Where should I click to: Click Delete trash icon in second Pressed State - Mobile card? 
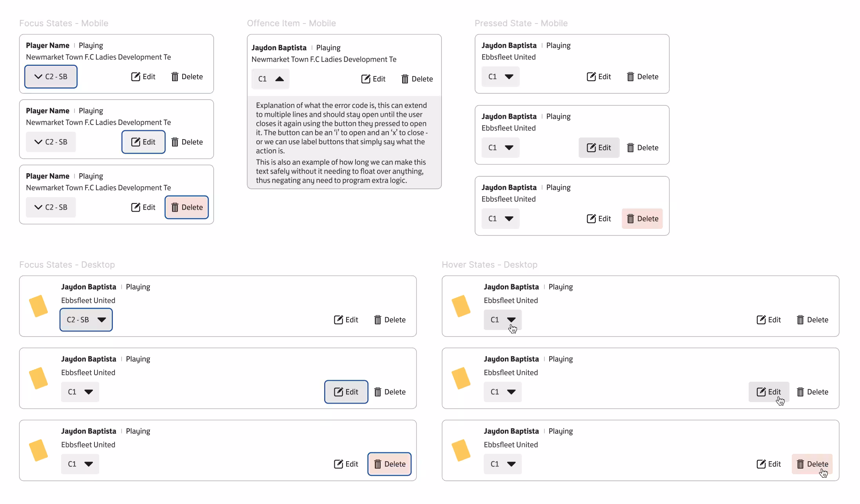pos(630,148)
